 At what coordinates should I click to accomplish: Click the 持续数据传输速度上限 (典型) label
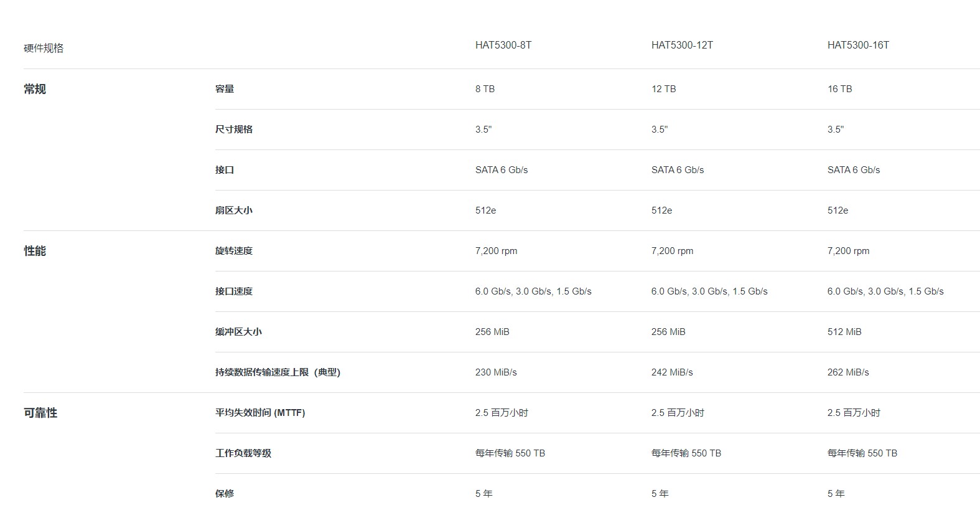pyautogui.click(x=278, y=372)
